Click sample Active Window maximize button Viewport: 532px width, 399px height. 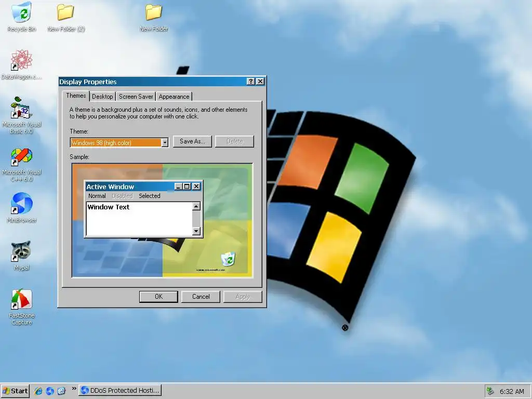click(x=187, y=187)
